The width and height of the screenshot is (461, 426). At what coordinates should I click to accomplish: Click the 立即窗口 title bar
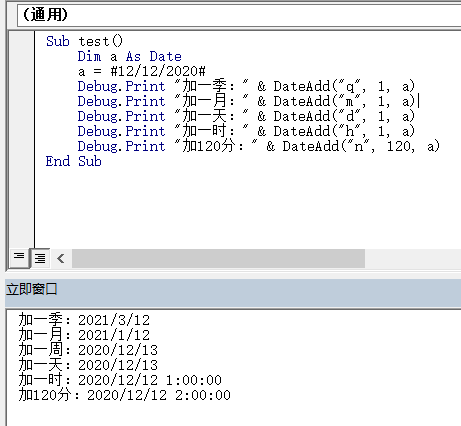(233, 289)
